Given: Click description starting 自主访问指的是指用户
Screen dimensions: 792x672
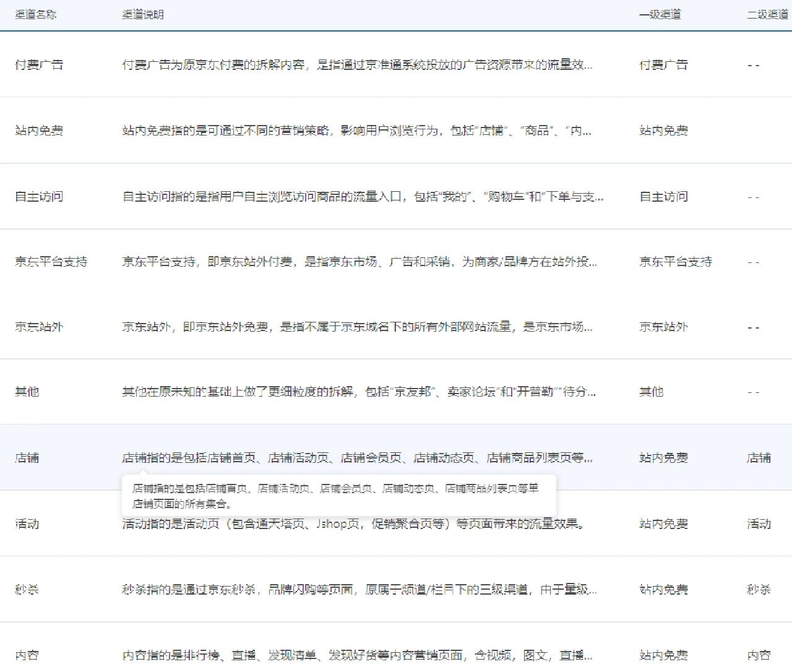Looking at the screenshot, I should 363,197.
